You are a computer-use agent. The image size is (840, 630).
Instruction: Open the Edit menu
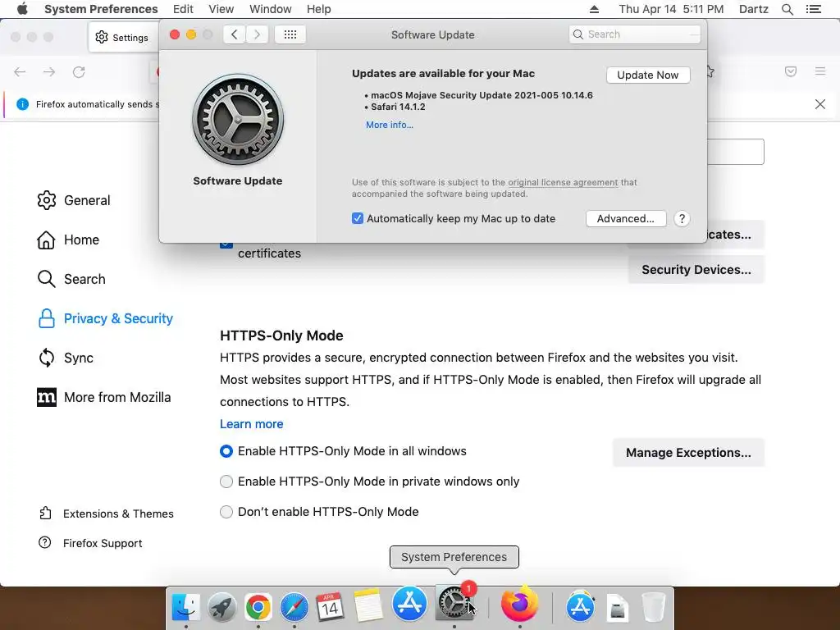(x=183, y=9)
